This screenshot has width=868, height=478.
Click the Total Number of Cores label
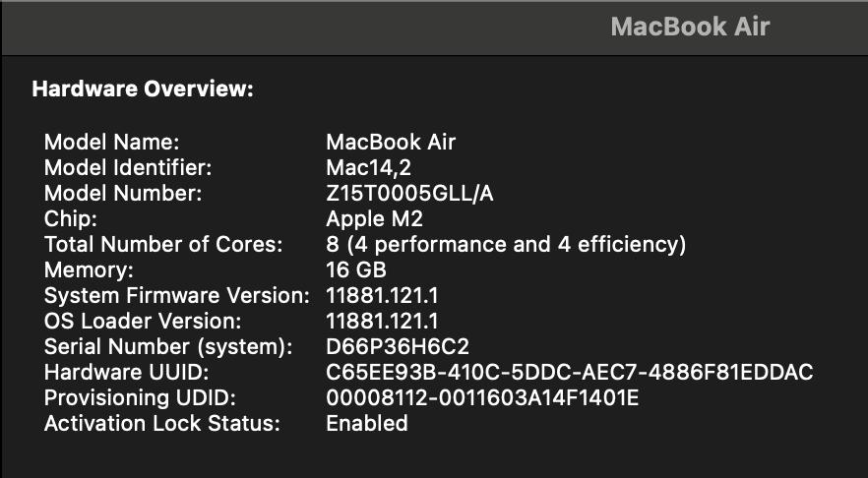(x=163, y=245)
